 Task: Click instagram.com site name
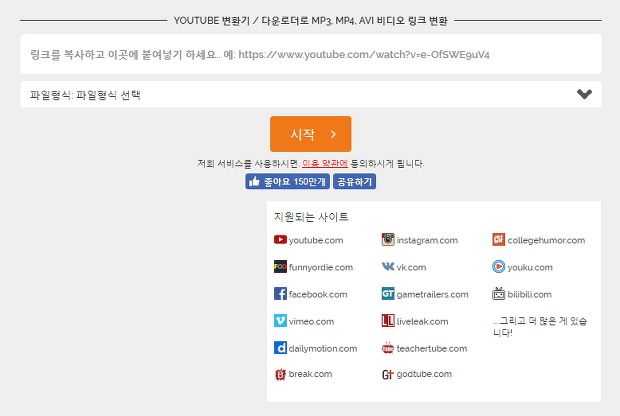pyautogui.click(x=427, y=240)
